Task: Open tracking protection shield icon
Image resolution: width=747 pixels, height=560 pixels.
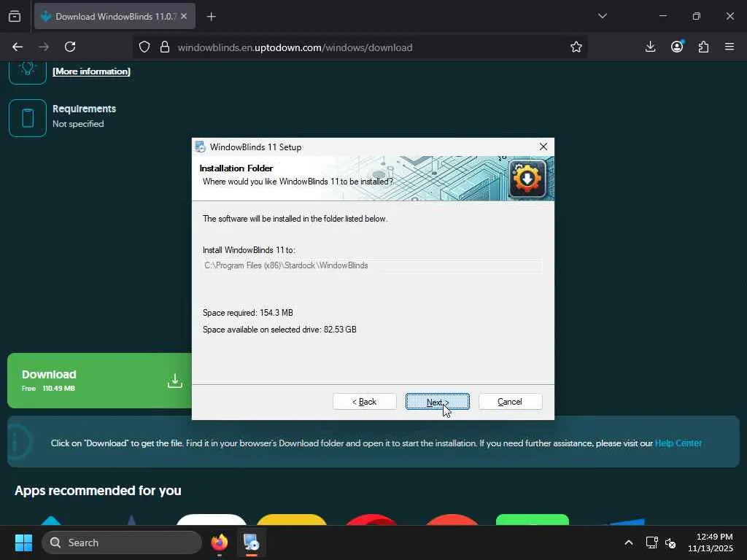Action: pyautogui.click(x=144, y=47)
